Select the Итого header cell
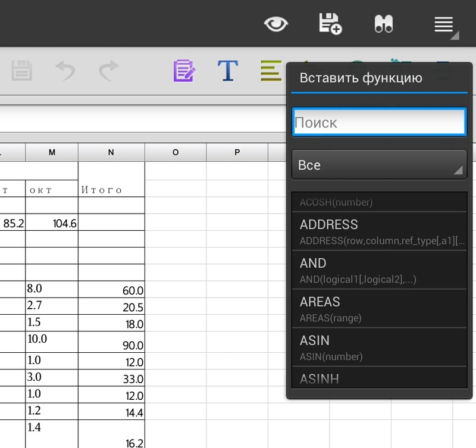 point(111,180)
